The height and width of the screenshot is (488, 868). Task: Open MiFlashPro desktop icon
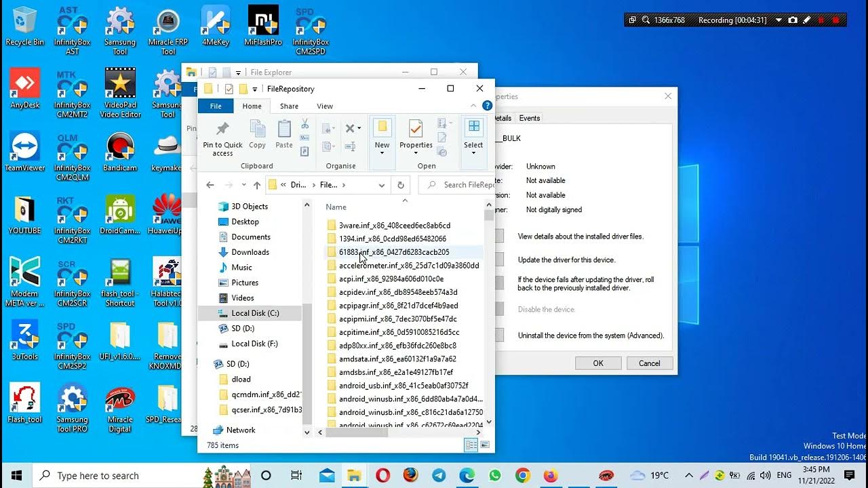tap(263, 25)
